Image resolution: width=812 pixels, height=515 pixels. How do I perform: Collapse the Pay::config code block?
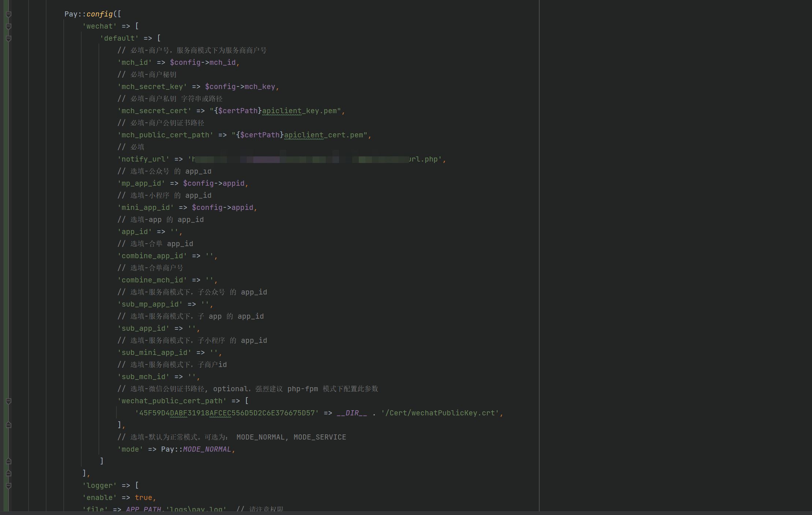pos(8,14)
